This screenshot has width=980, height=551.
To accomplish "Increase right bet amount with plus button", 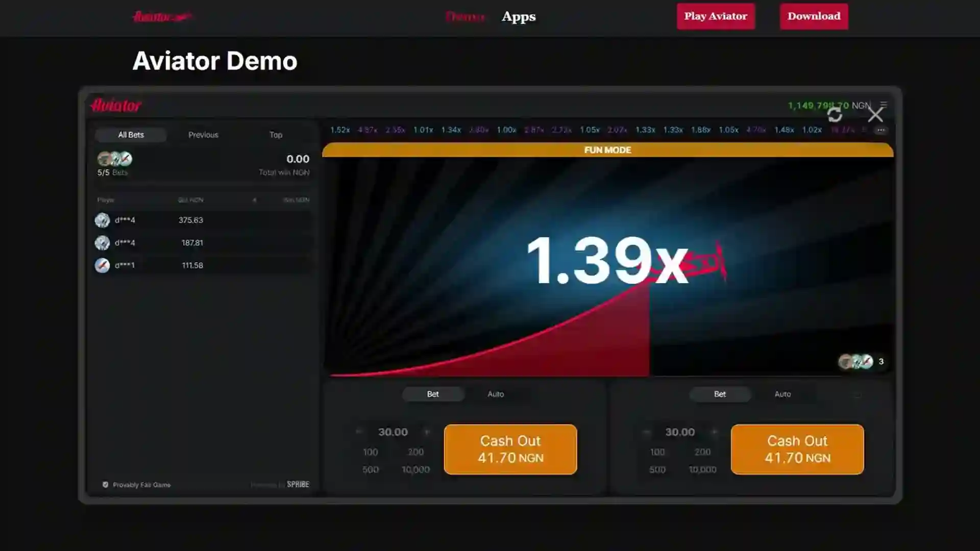I will pos(714,432).
